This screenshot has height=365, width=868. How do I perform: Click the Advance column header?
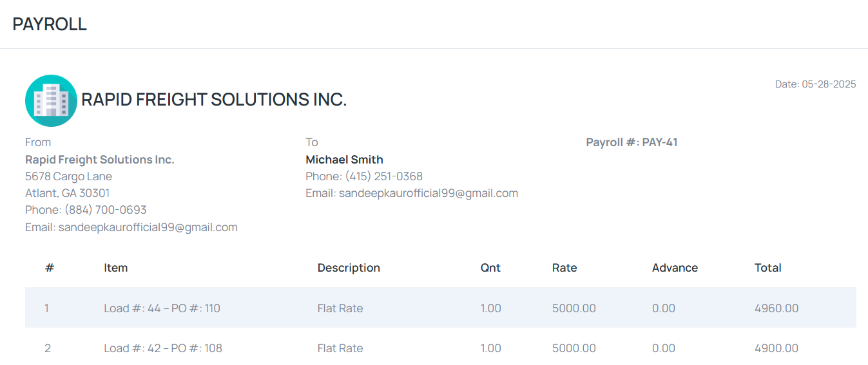(x=675, y=268)
